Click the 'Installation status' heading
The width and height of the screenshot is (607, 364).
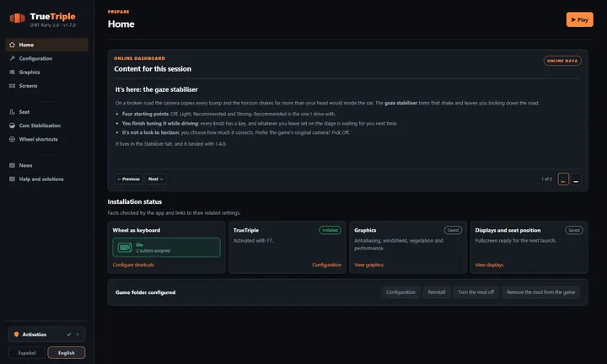135,201
